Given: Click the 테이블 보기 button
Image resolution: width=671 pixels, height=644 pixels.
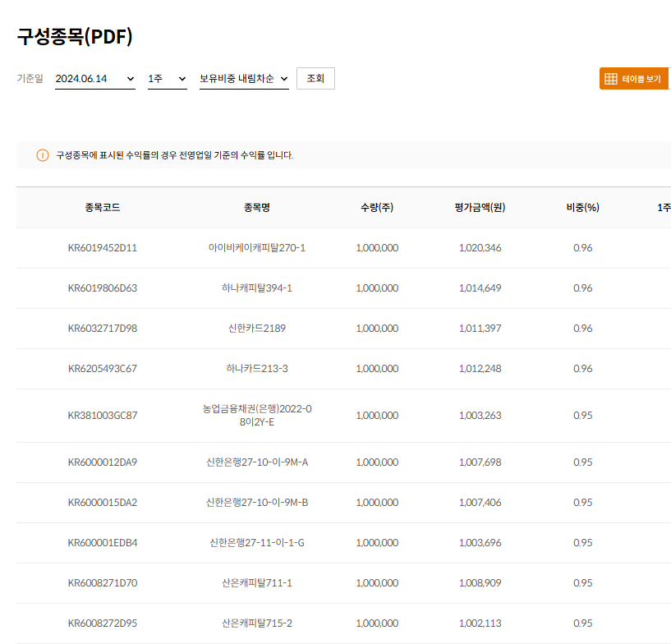Looking at the screenshot, I should pos(634,79).
